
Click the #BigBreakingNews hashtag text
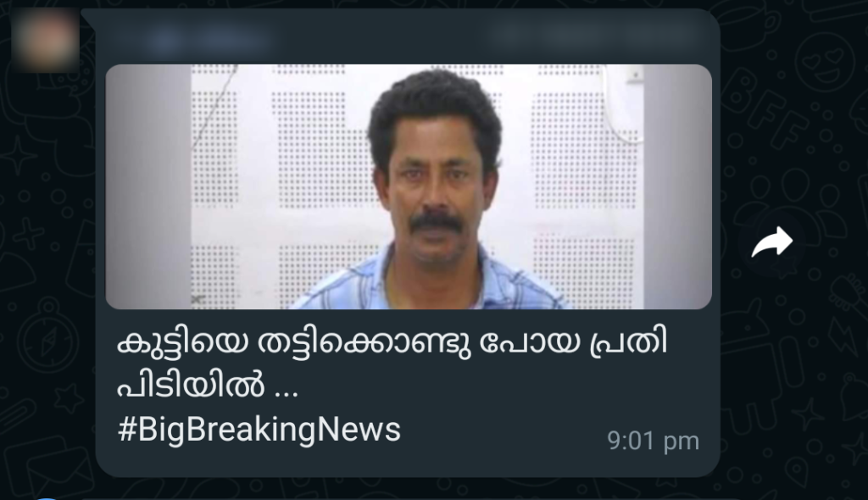(259, 431)
